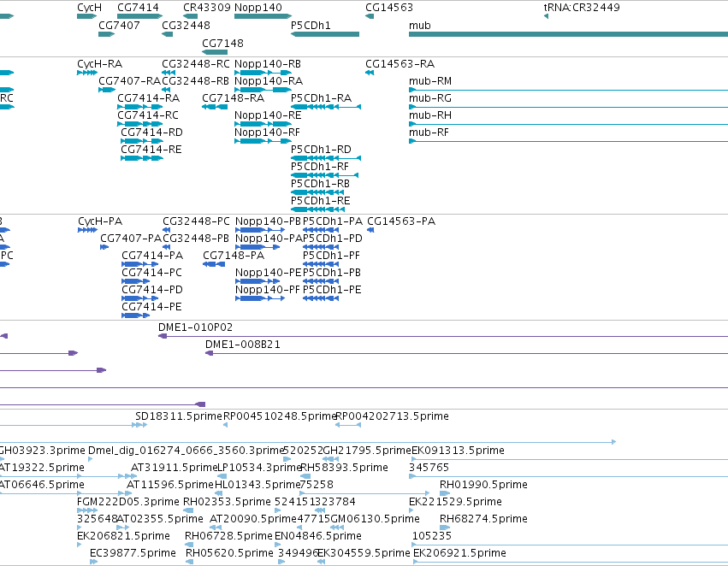
Task: Select the mub-RM transcript label
Action: pyautogui.click(x=430, y=81)
